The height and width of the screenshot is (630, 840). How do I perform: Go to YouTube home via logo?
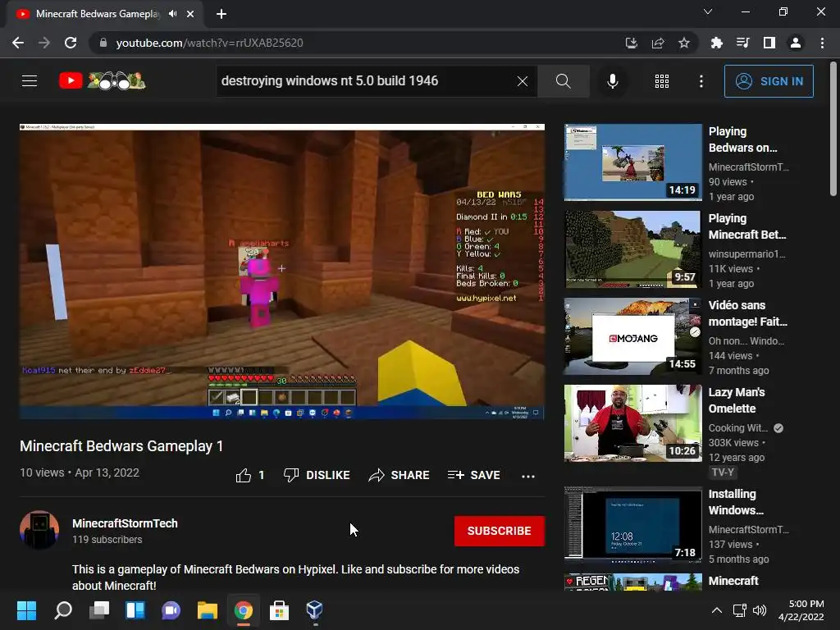[x=102, y=81]
